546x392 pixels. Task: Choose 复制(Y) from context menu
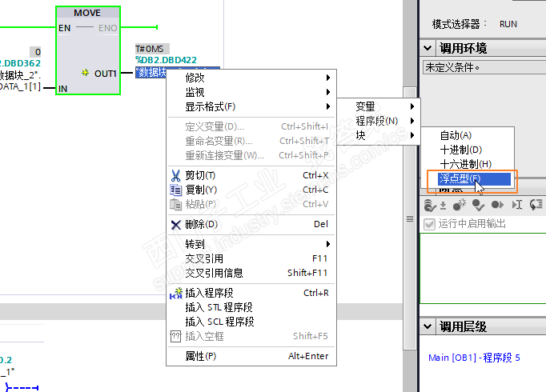tap(251, 190)
